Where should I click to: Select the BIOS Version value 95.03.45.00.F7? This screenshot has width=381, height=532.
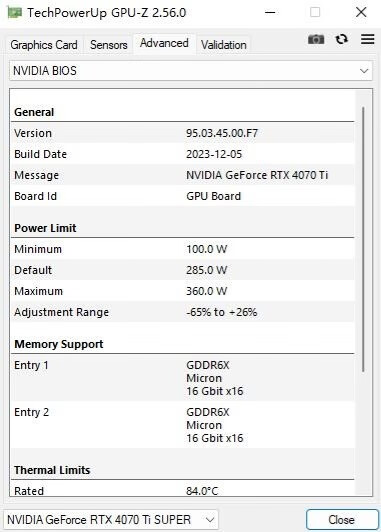(x=222, y=133)
